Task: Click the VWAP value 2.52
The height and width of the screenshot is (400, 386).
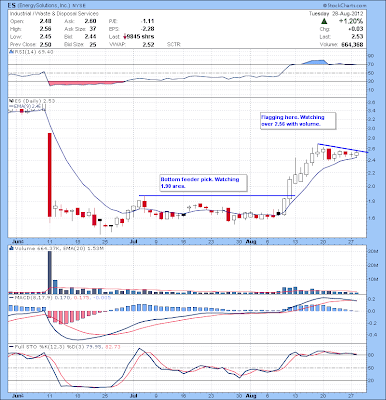Action: [x=148, y=44]
